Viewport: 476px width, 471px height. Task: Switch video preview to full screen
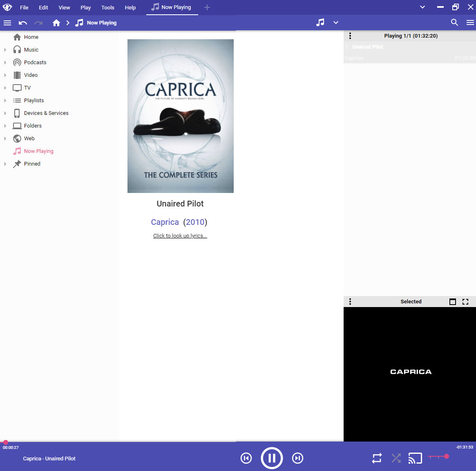click(x=465, y=302)
